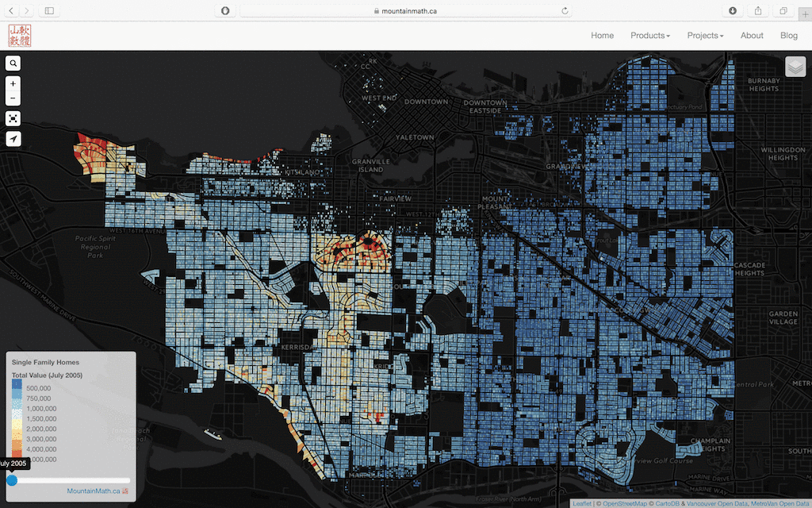Click the July 2005 slider tooltip

click(13, 464)
